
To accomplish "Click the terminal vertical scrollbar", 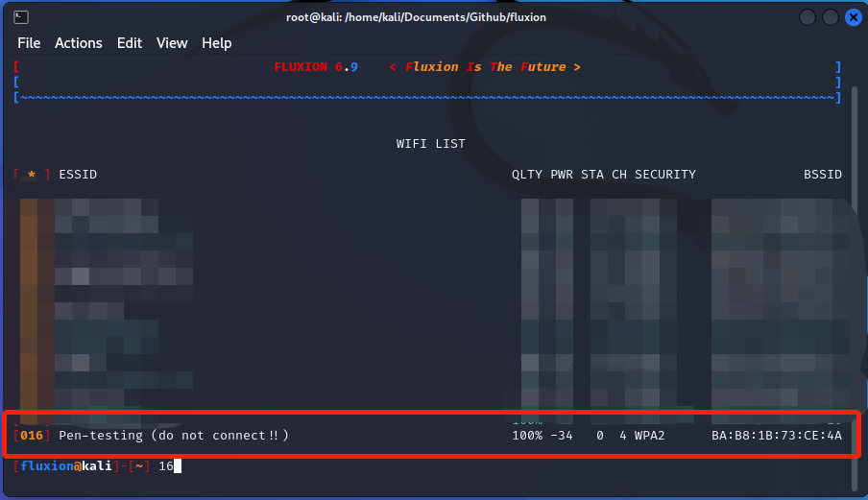I will [x=855, y=288].
